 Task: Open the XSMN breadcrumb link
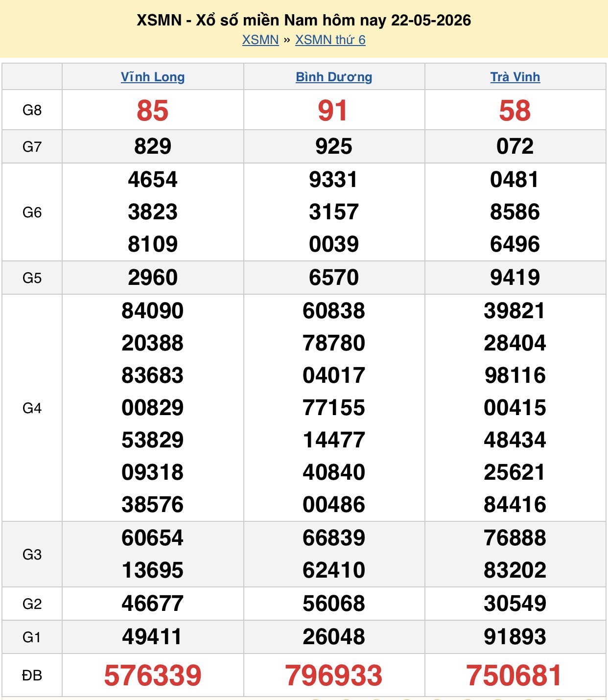click(x=260, y=40)
